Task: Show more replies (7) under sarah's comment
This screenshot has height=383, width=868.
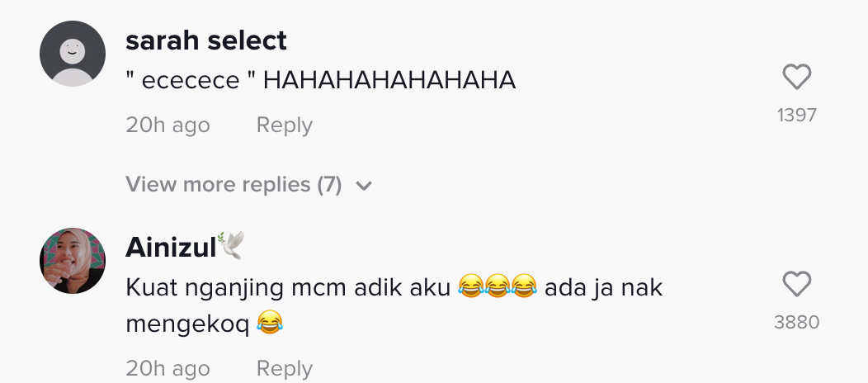Action: 234,185
